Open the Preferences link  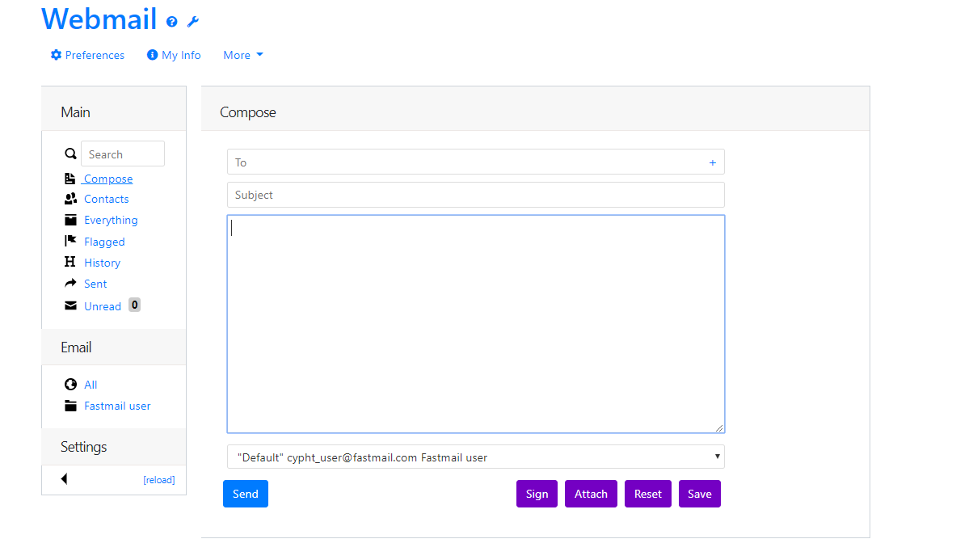click(95, 55)
